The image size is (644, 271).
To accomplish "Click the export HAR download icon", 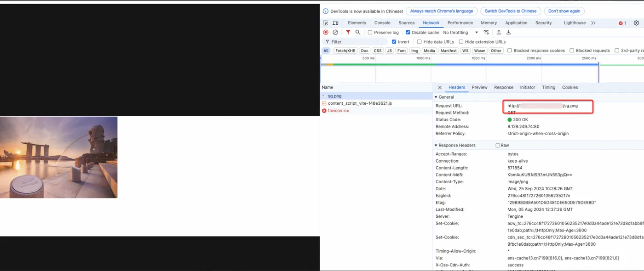I will point(509,33).
